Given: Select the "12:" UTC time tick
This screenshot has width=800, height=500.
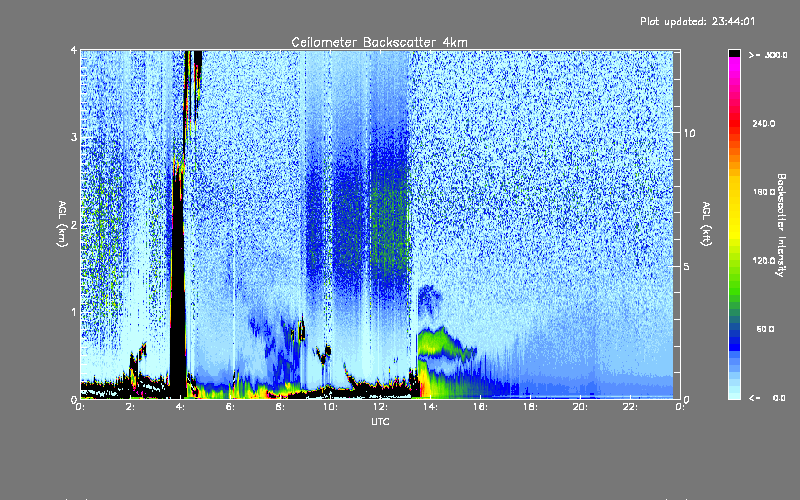Looking at the screenshot, I should coord(380,407).
